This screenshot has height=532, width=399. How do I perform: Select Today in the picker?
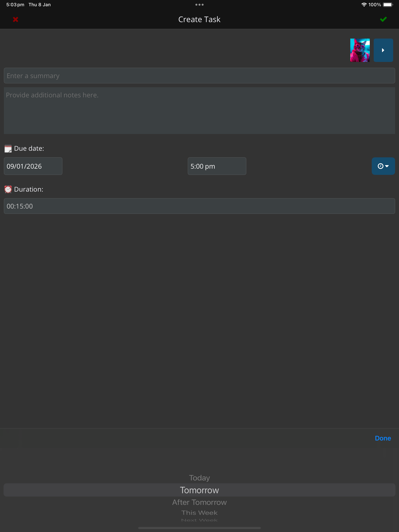coord(199,478)
